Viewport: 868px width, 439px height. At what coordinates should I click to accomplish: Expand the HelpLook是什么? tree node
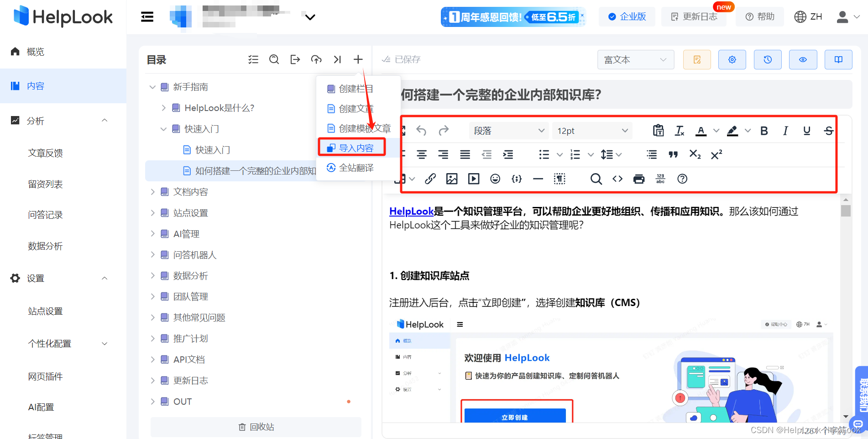coord(164,108)
